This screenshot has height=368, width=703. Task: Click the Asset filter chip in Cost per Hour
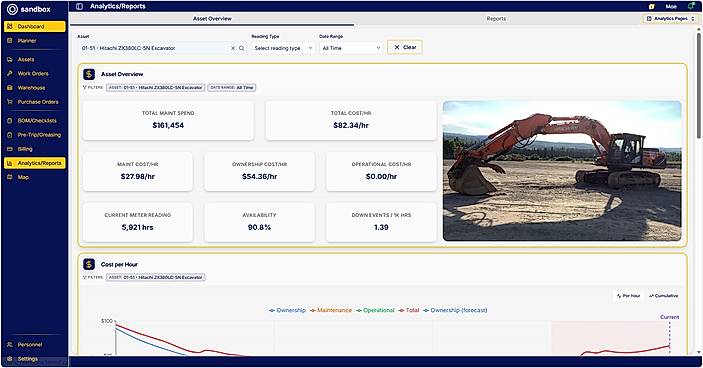coord(156,277)
